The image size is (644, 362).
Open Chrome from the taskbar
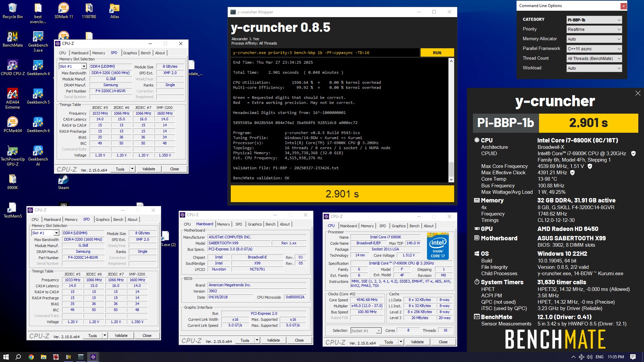[31, 357]
